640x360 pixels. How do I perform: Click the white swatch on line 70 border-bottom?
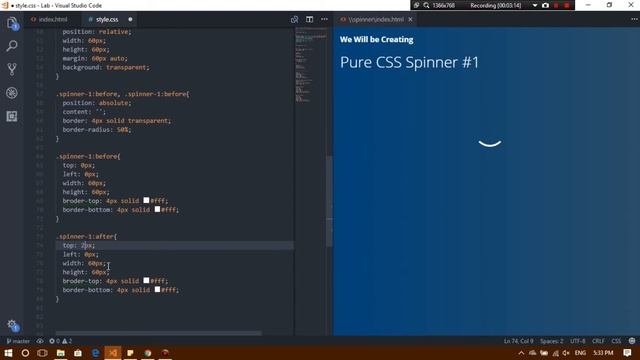click(x=157, y=209)
